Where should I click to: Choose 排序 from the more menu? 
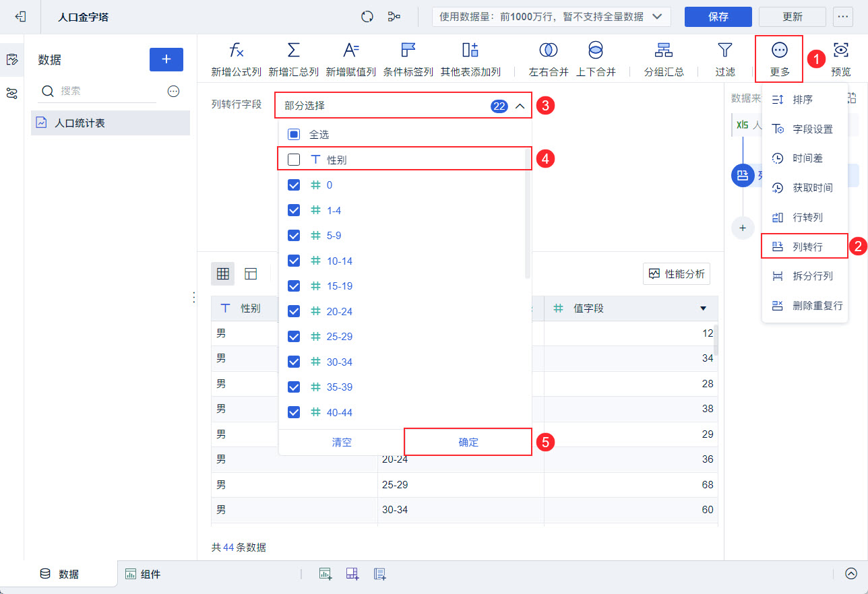pos(805,100)
